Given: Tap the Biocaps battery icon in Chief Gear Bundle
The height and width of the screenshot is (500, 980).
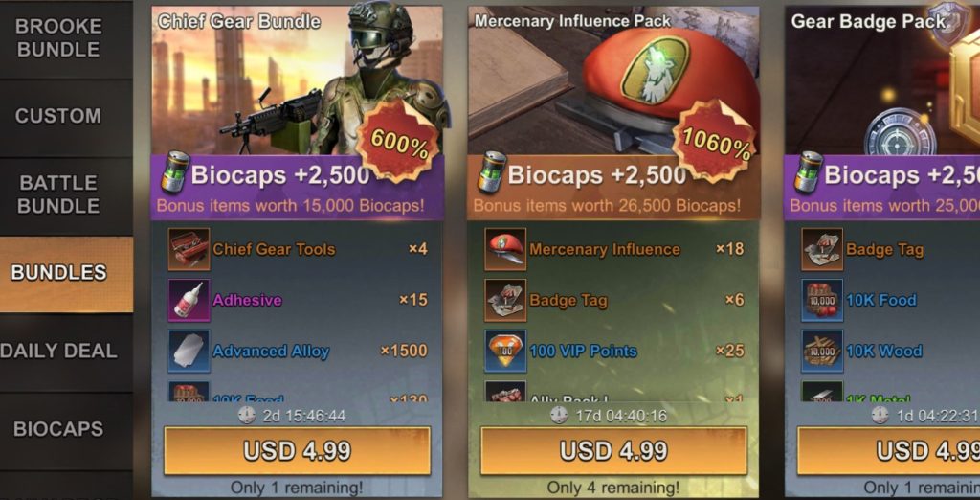Looking at the screenshot, I should (175, 172).
